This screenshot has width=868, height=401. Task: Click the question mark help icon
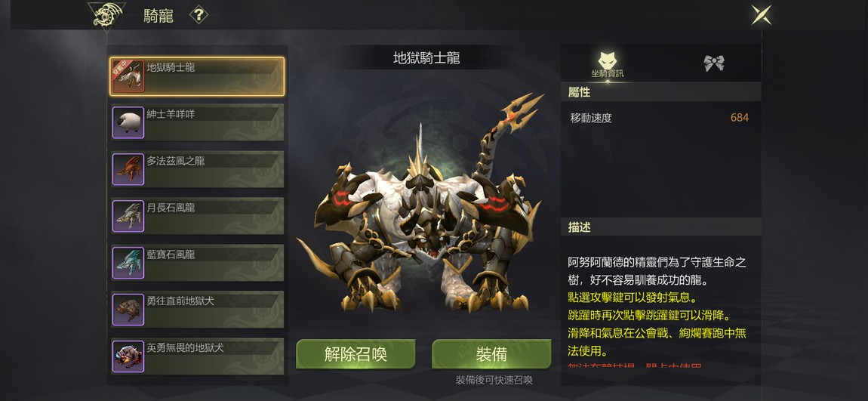pos(199,15)
